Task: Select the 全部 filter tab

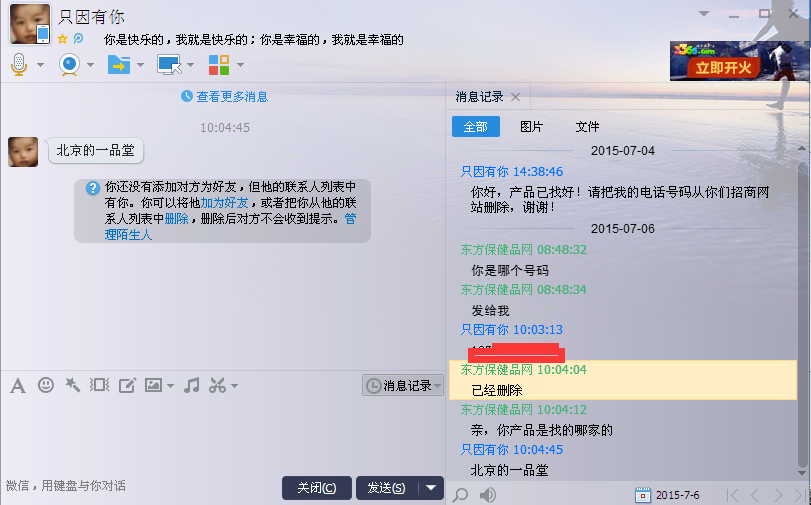Action: click(x=476, y=127)
